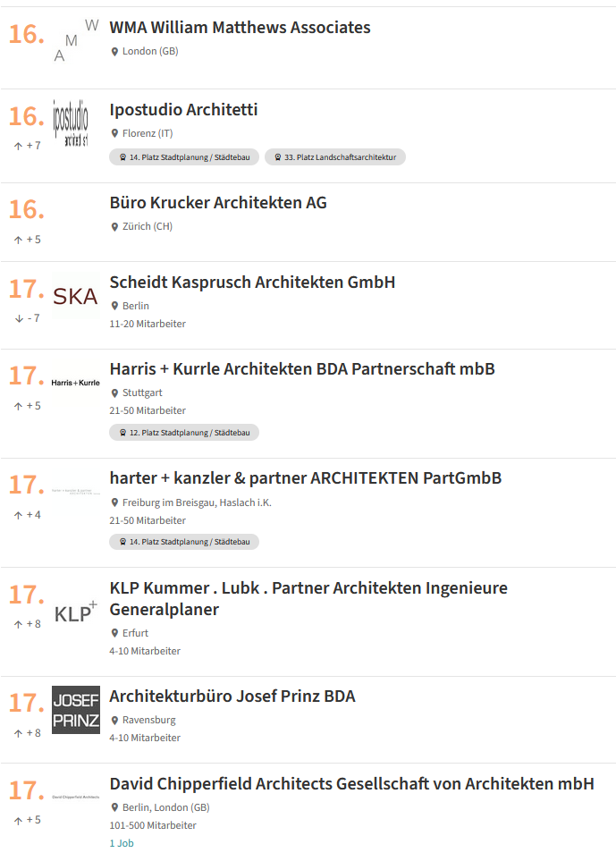Follow the 1 Job link

[122, 843]
